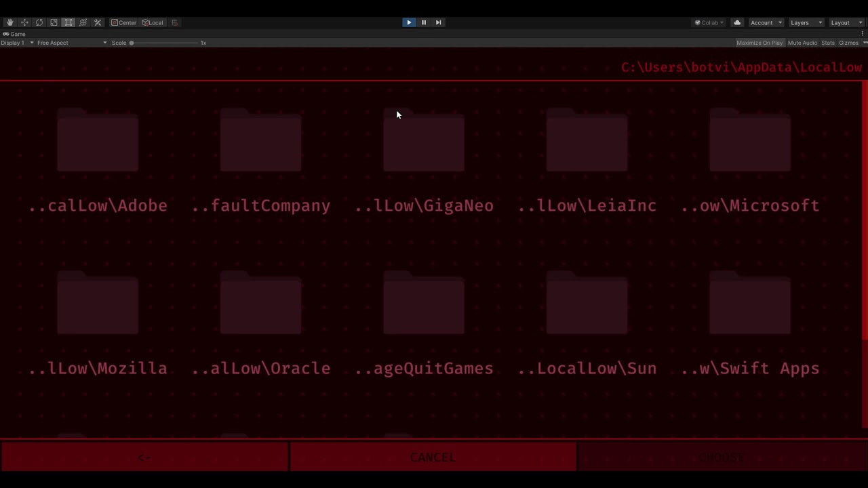Click the Pause button
This screenshot has height=488, width=868.
tap(424, 22)
